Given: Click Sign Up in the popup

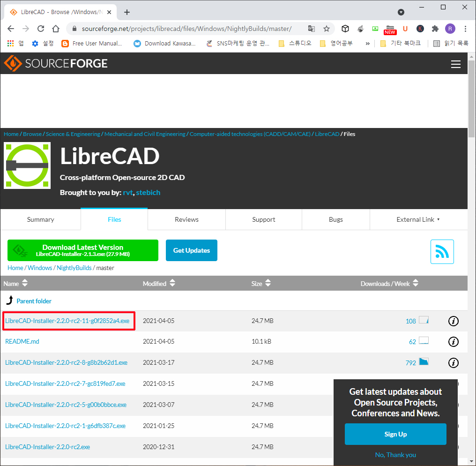Looking at the screenshot, I should [395, 434].
